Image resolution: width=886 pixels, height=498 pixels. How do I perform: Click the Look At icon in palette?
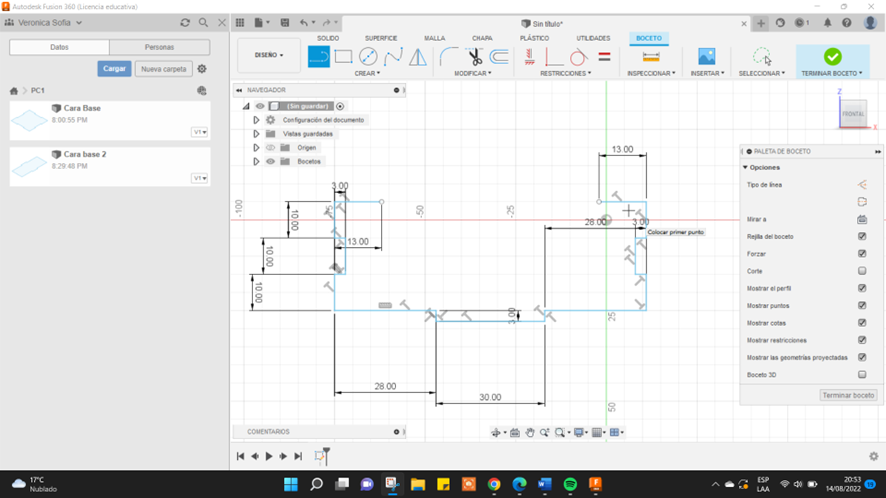pos(862,219)
